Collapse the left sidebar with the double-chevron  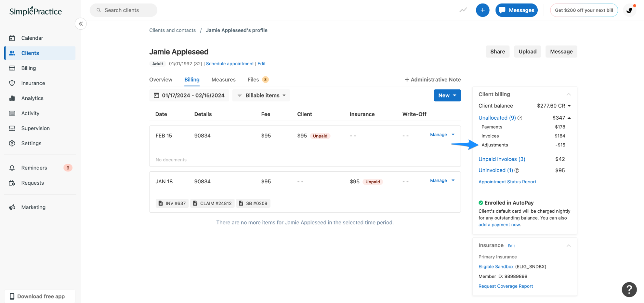[81, 24]
